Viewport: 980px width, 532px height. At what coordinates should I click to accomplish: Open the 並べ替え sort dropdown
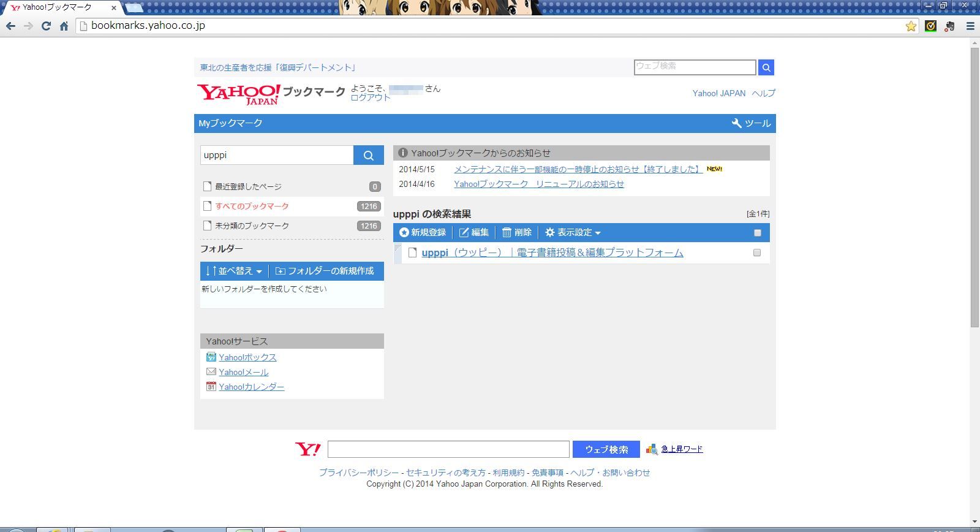pyautogui.click(x=234, y=271)
